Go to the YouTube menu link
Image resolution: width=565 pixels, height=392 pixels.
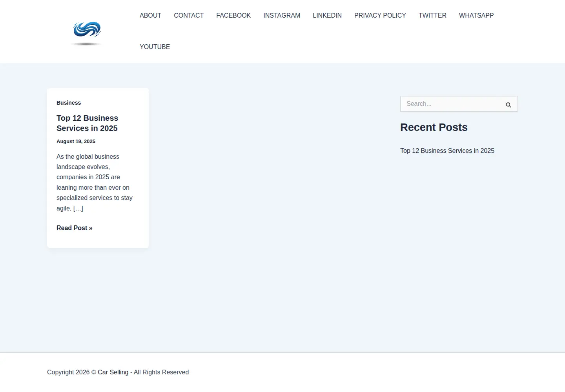click(x=155, y=47)
